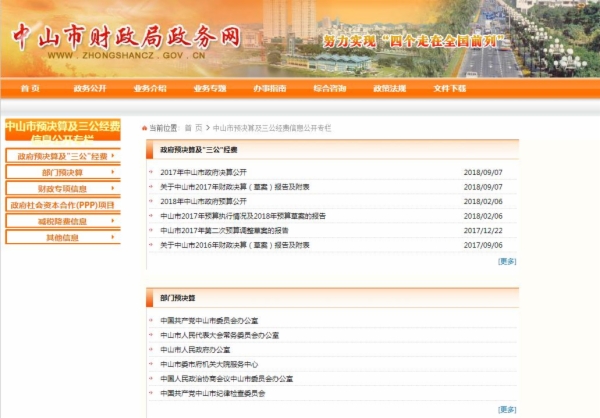Click 更多 under the 部门预决算 section
The width and height of the screenshot is (600, 418).
(507, 409)
